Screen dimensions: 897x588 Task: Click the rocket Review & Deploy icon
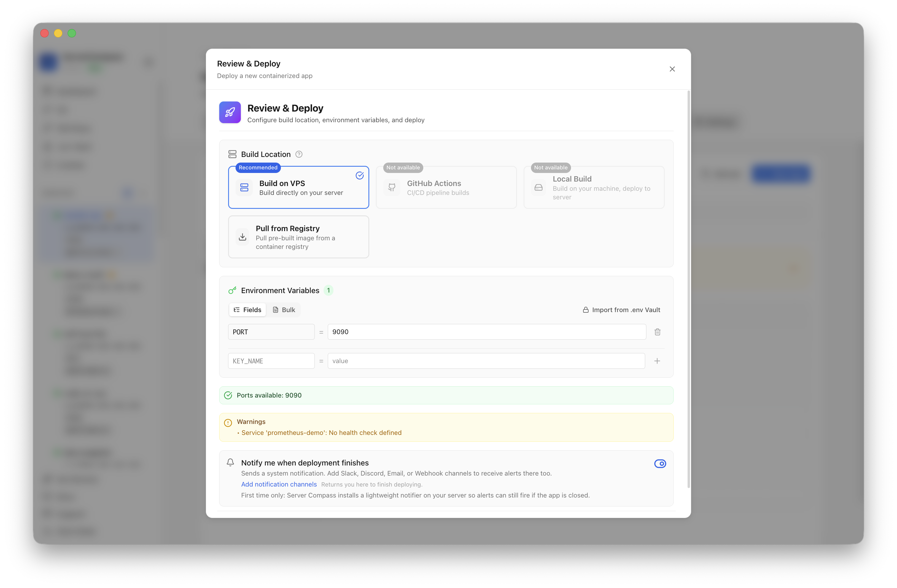click(x=230, y=112)
